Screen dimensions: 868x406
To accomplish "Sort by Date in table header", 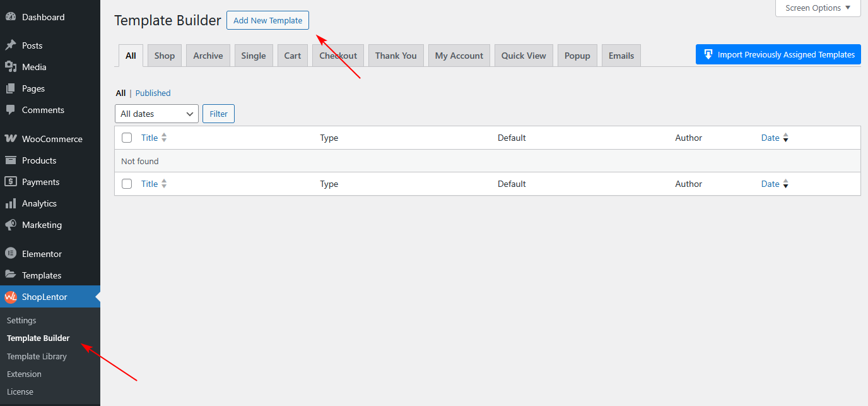I will pos(770,138).
